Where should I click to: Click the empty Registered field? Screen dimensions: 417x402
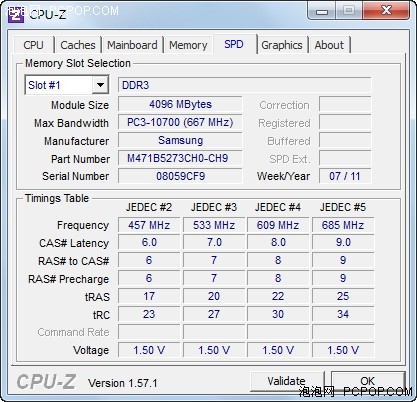pos(345,122)
